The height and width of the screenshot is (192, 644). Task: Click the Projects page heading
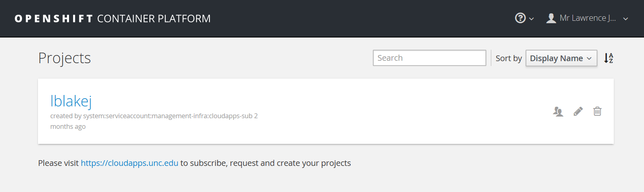[65, 58]
